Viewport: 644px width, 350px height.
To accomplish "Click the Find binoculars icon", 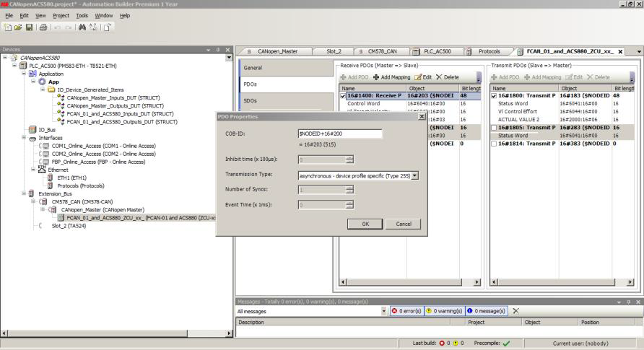I will tap(82, 27).
